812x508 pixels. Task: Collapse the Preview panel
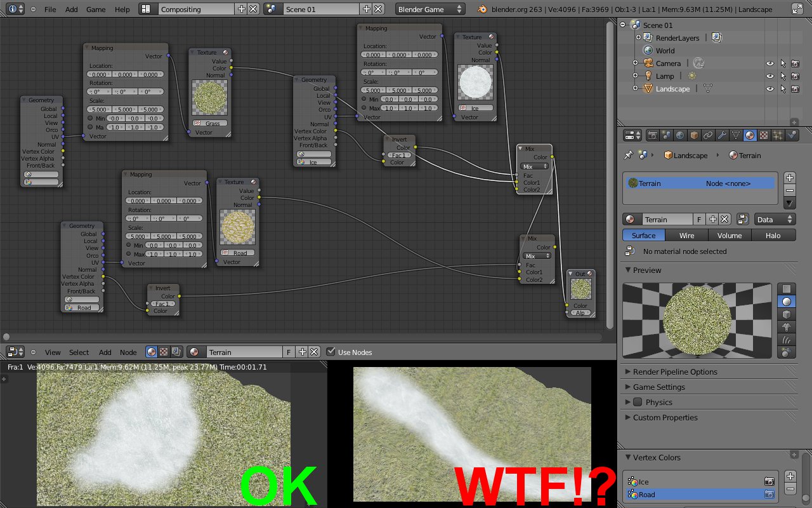click(628, 270)
